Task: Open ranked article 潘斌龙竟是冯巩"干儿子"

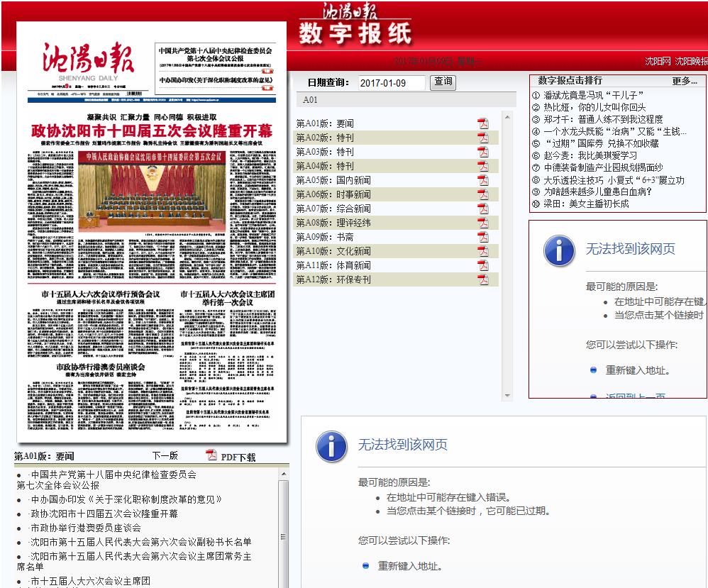Action: [x=593, y=95]
